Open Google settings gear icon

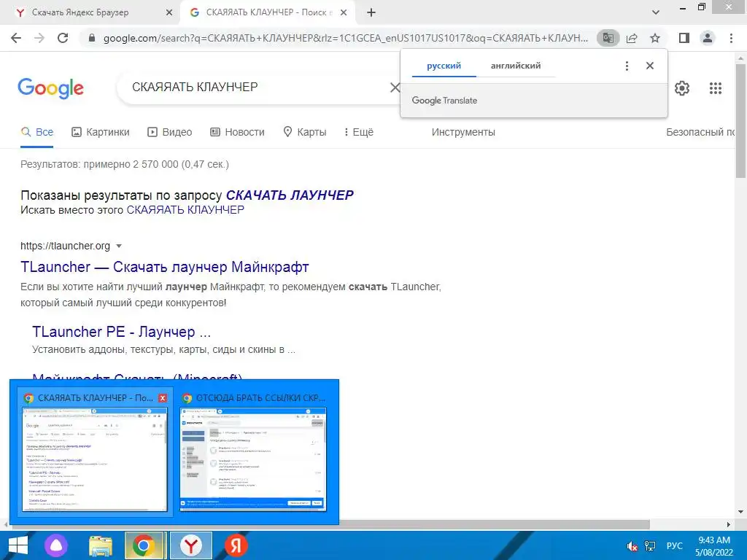(682, 88)
